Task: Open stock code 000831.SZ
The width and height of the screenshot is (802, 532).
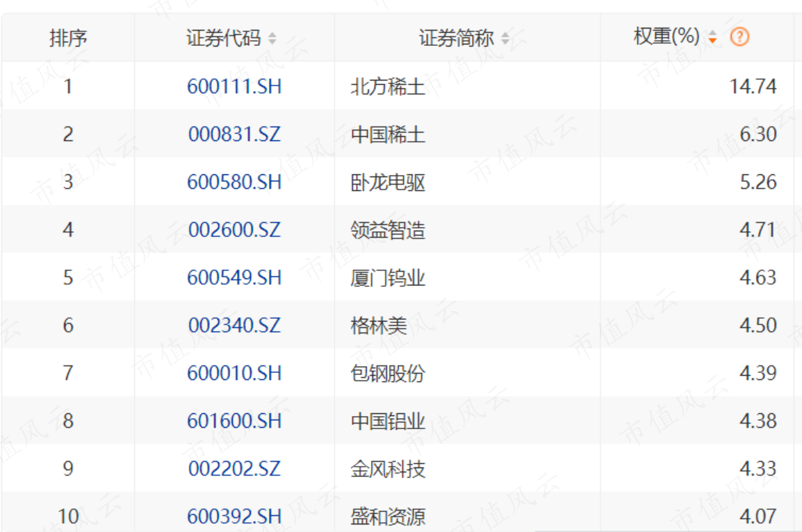Action: 234,135
